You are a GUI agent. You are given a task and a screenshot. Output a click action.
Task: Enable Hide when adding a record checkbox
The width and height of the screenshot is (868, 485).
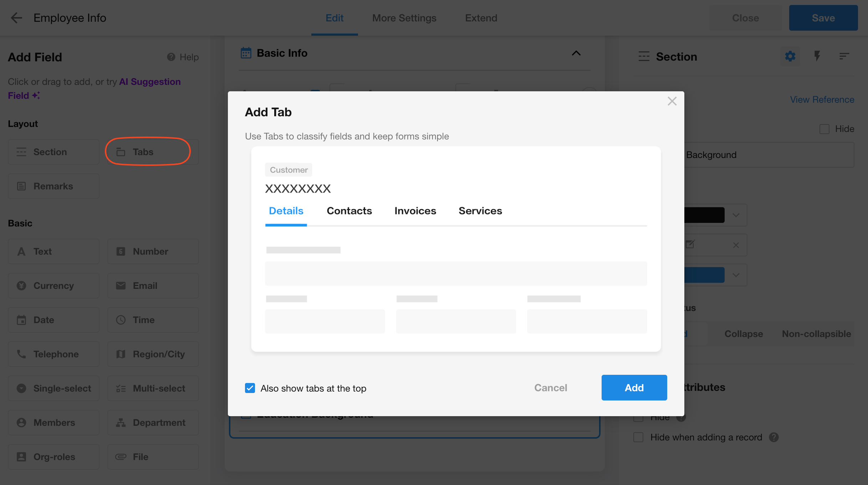(x=638, y=437)
